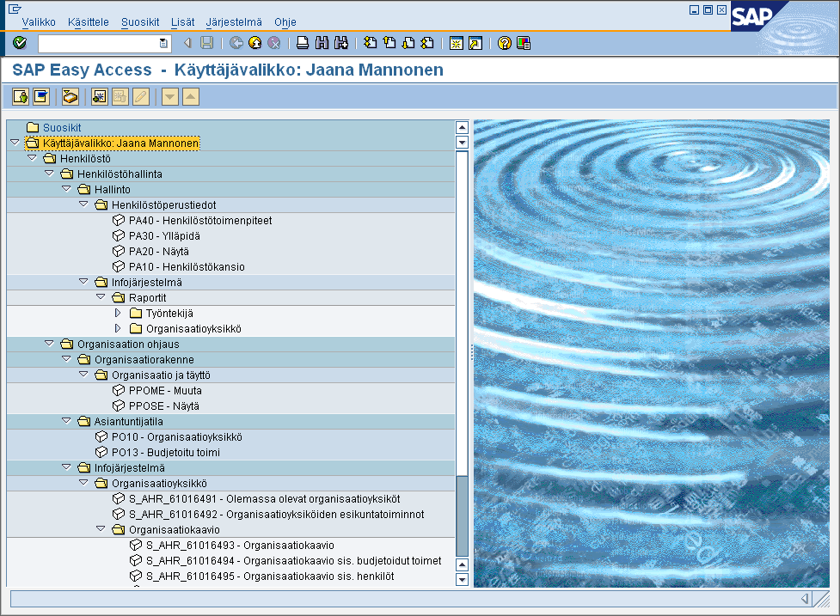
Task: Click the Create Shortcut icon
Action: 475,43
